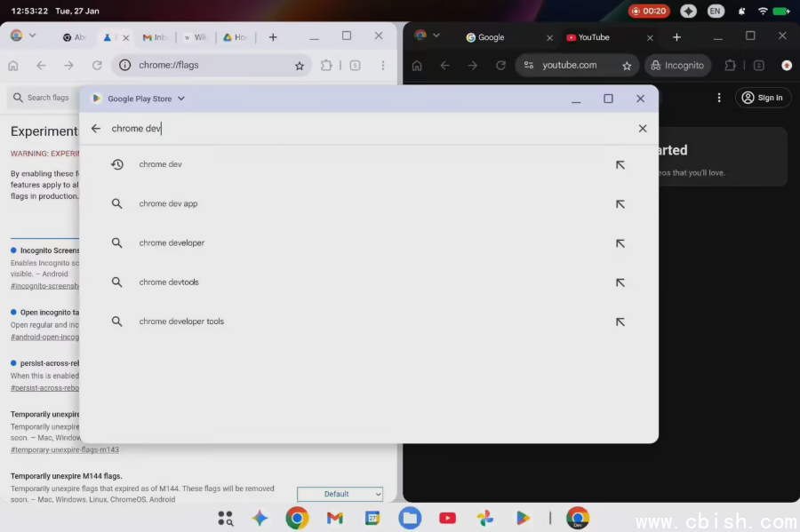Clear the Play Store search text

(642, 129)
